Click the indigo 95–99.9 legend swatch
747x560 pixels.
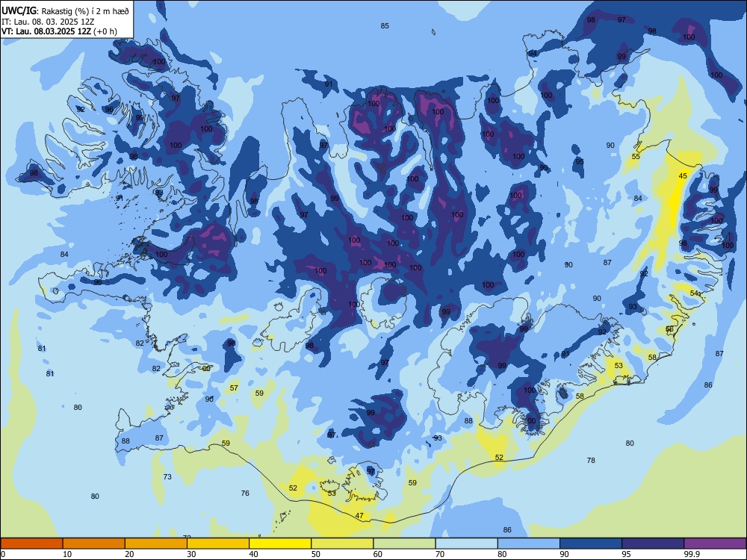tap(653, 544)
